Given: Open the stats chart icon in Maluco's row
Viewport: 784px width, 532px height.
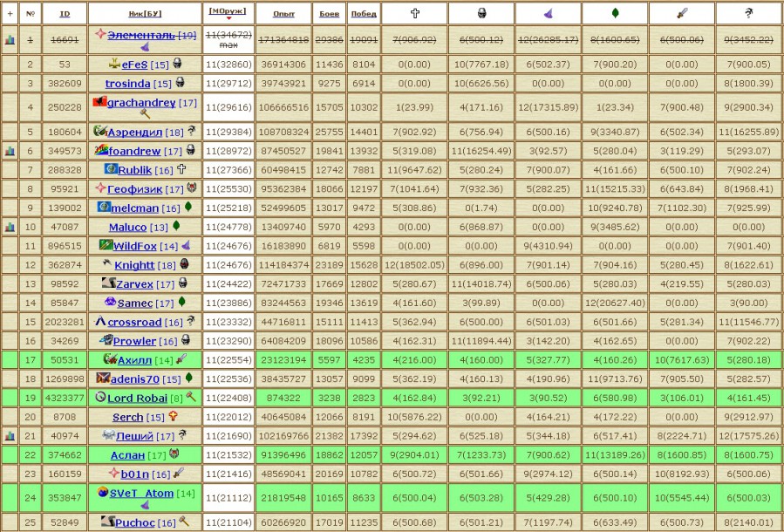Looking at the screenshot, I should 10,227.
